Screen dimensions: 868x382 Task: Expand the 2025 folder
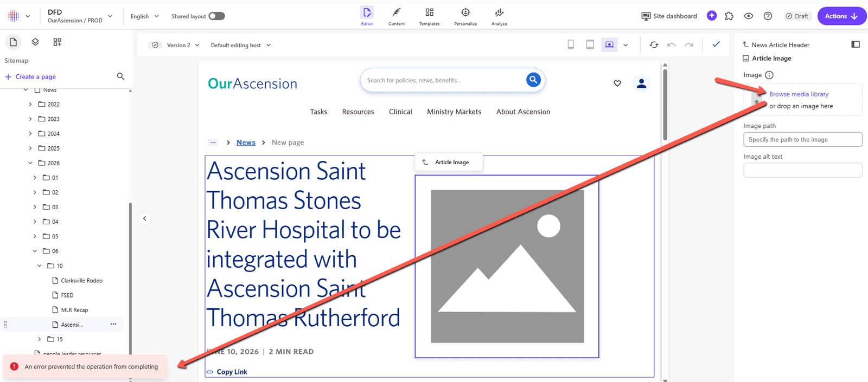pos(30,148)
